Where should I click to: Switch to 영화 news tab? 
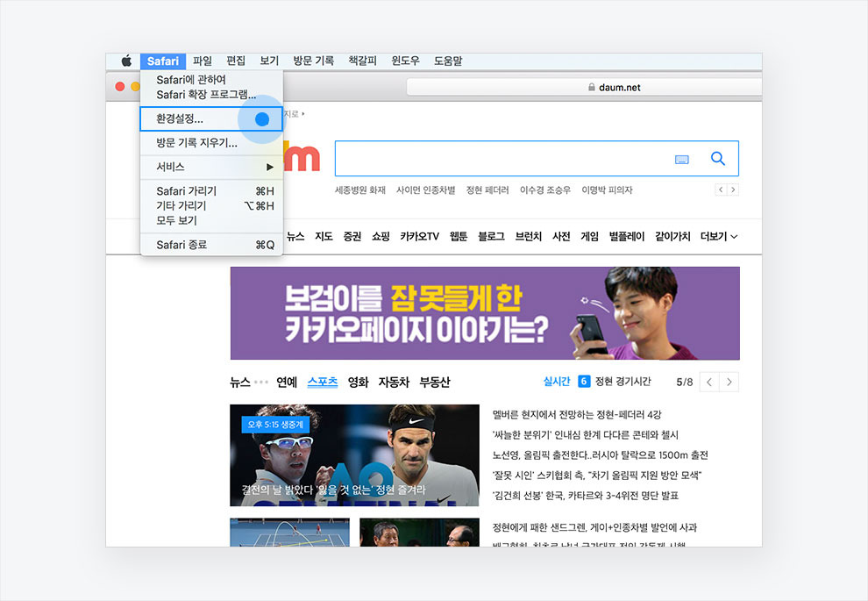click(x=359, y=383)
